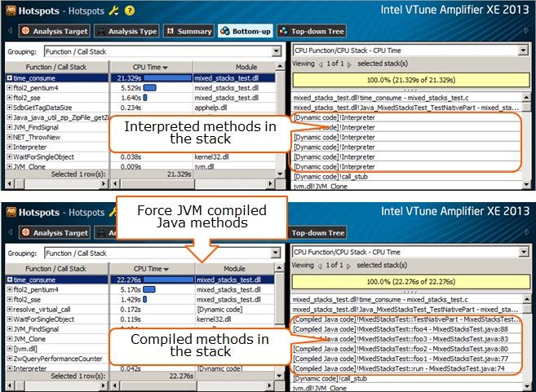Go to next stack arrow in top window
This screenshot has width=536, height=392.
[x=349, y=64]
